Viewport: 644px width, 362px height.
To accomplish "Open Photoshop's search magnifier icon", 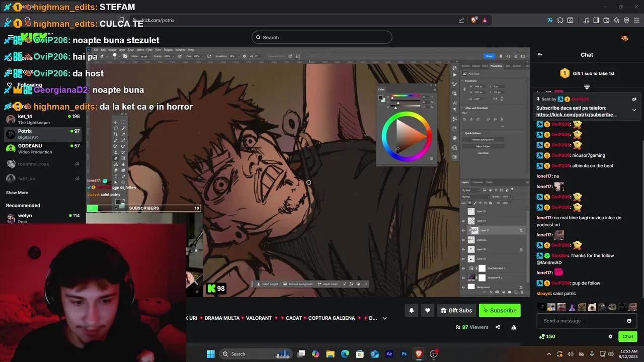I will pos(508,56).
